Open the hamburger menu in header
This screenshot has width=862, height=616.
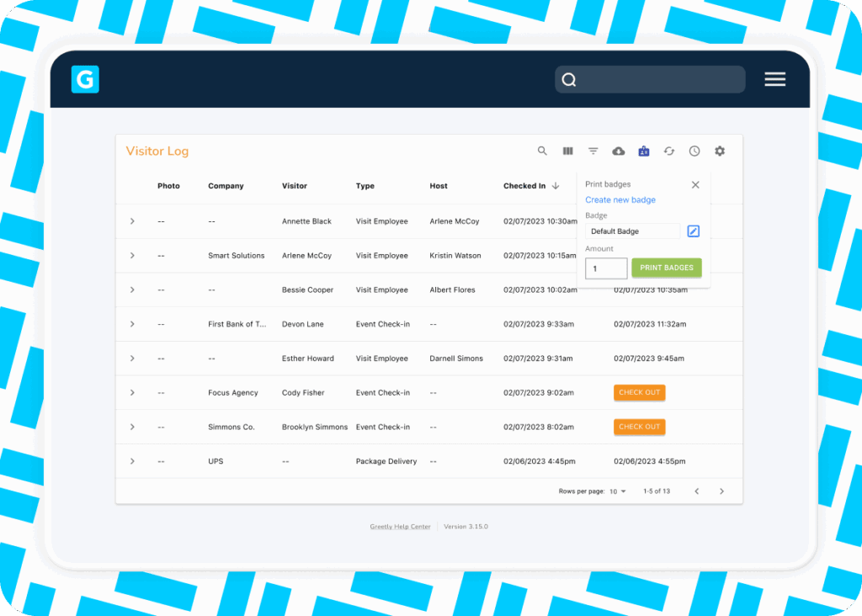pyautogui.click(x=774, y=79)
